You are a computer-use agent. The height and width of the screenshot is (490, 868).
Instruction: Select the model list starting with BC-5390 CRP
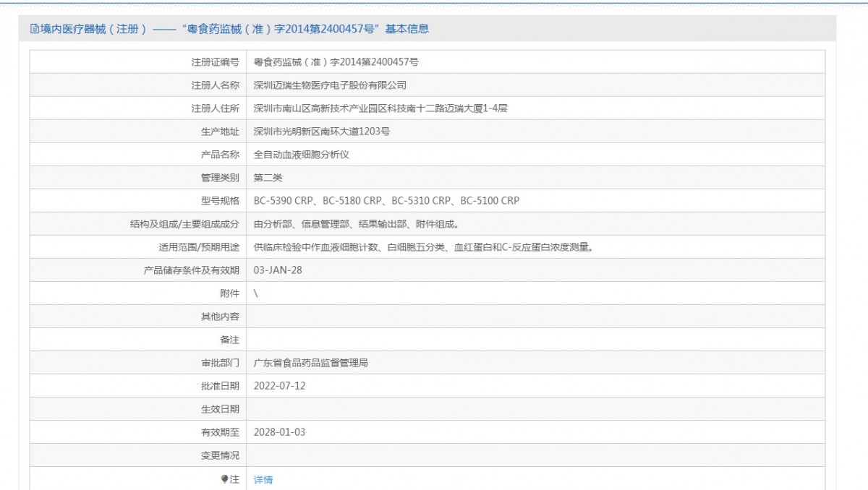pyautogui.click(x=387, y=201)
